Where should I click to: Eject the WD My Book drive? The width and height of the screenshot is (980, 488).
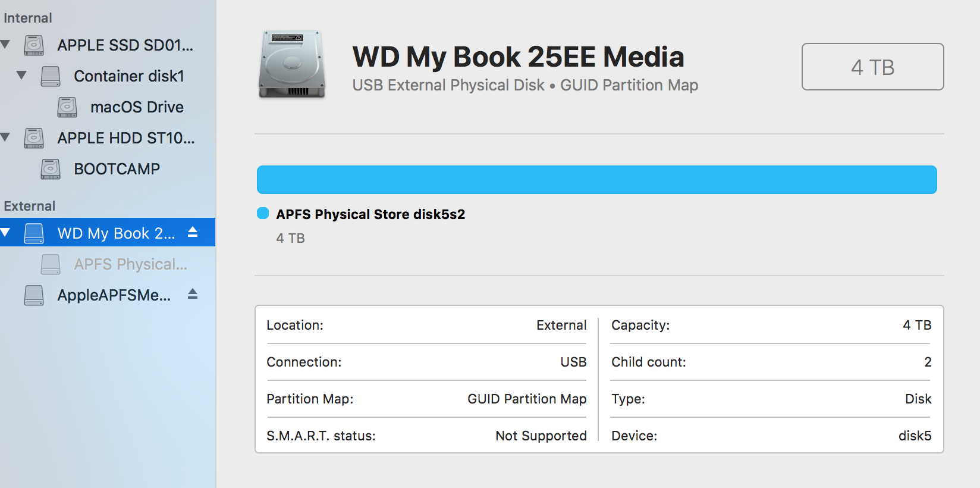point(193,232)
